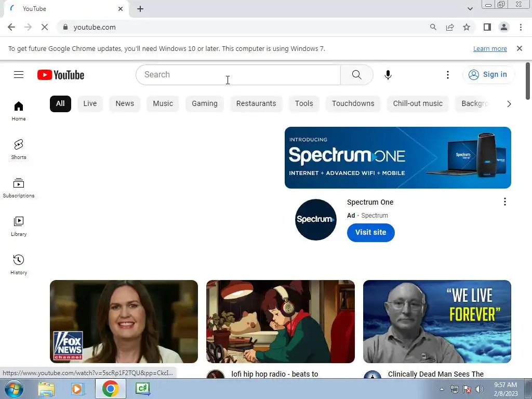Select the All filter chip
The height and width of the screenshot is (399, 532).
point(60,104)
